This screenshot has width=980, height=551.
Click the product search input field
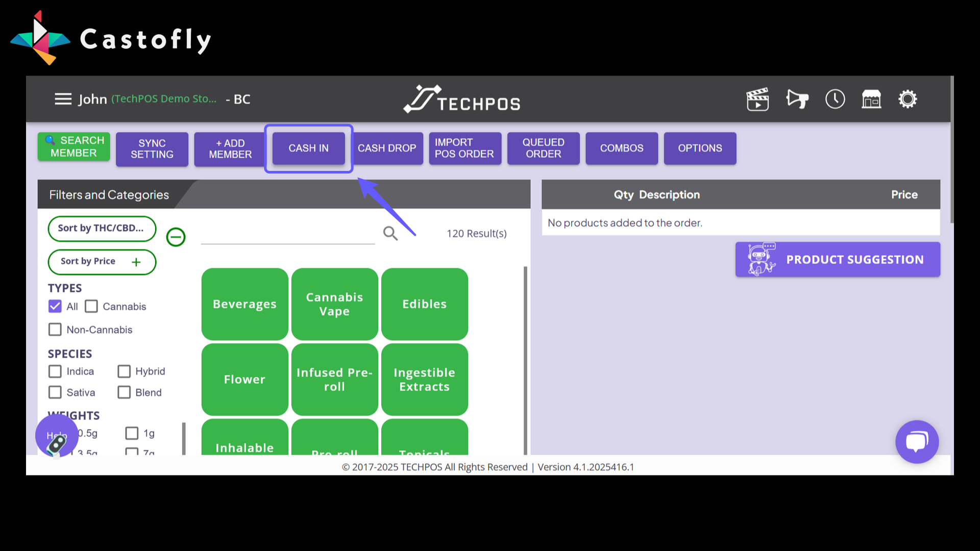point(288,234)
